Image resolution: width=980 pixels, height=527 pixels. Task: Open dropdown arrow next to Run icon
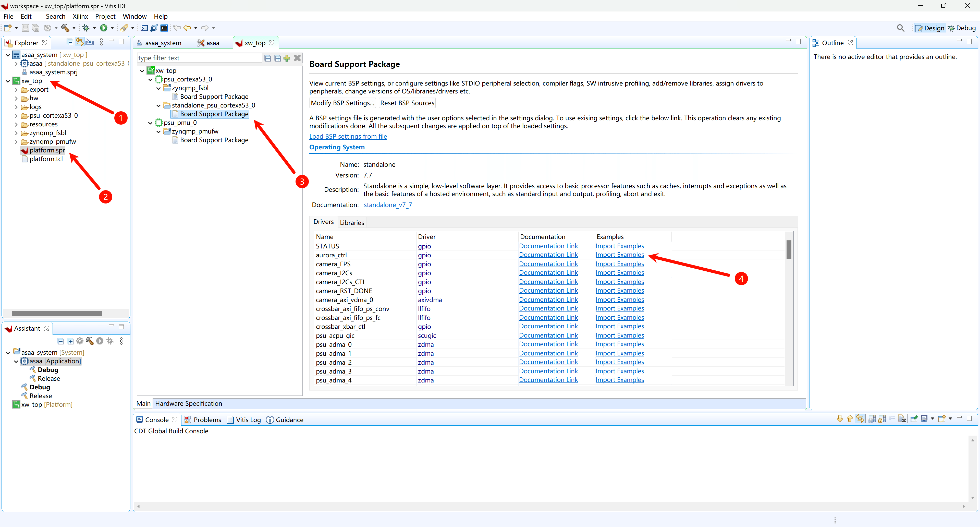click(112, 28)
